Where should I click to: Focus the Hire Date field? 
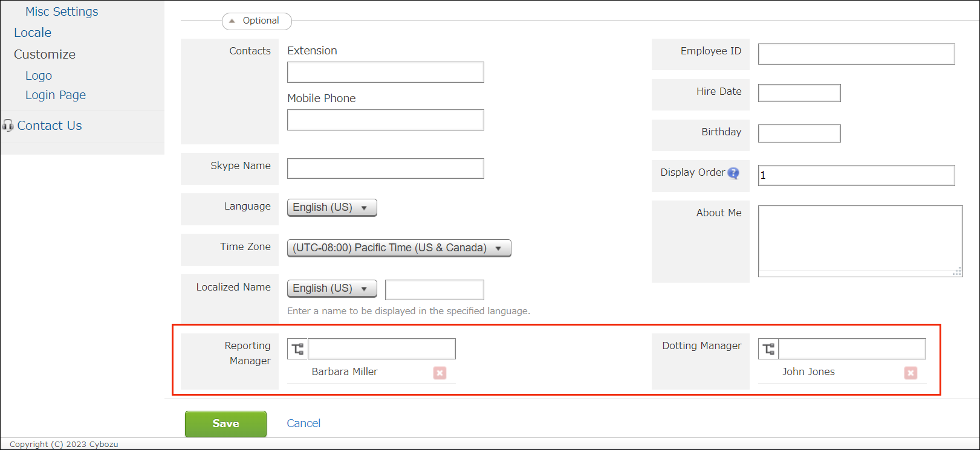(799, 93)
